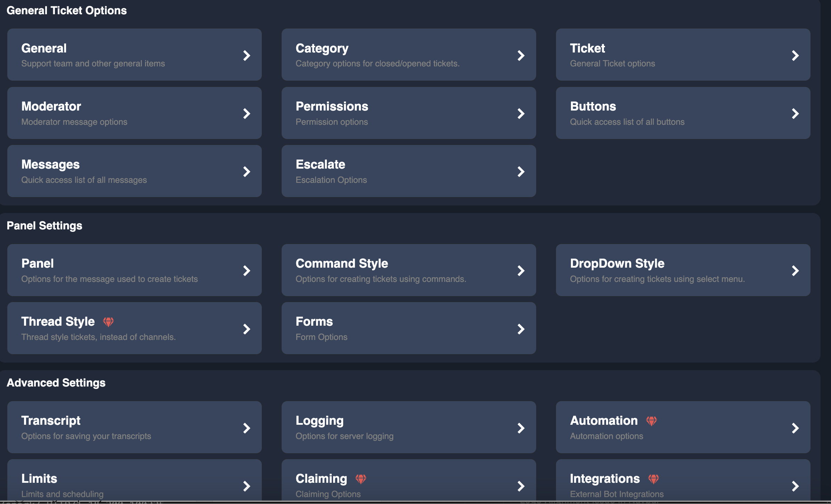Select the Ticket general options card
Image resolution: width=831 pixels, height=504 pixels.
click(x=683, y=55)
